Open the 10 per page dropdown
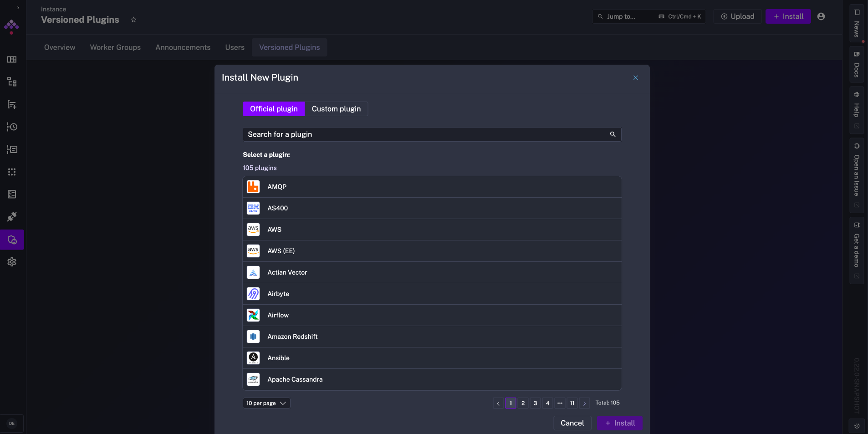 266,403
